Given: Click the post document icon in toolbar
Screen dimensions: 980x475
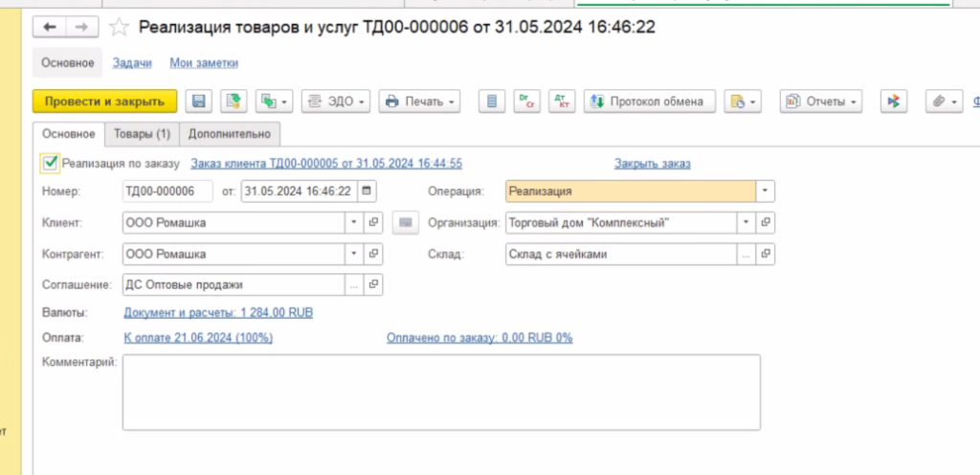Looking at the screenshot, I should [234, 102].
